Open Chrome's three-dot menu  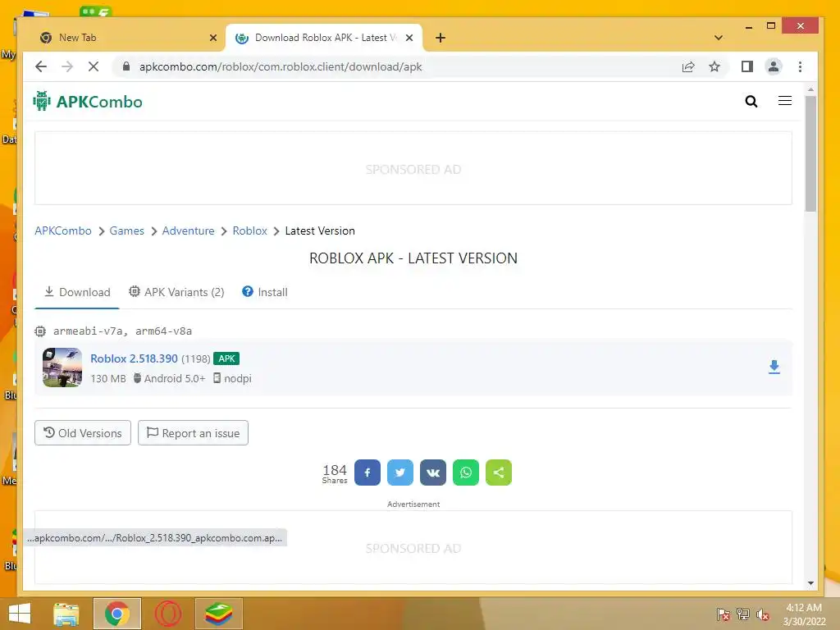pyautogui.click(x=800, y=66)
